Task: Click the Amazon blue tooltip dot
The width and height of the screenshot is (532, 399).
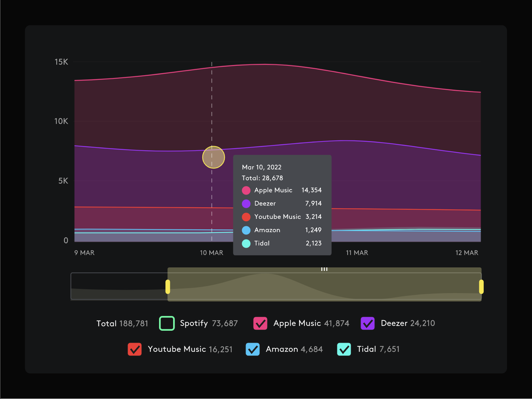Action: tap(246, 230)
